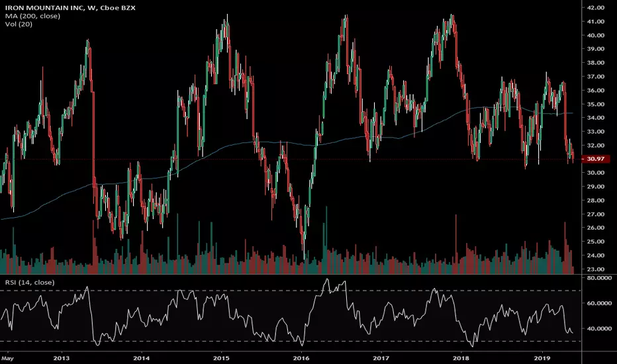Click the 39.00 price axis label

click(595, 49)
